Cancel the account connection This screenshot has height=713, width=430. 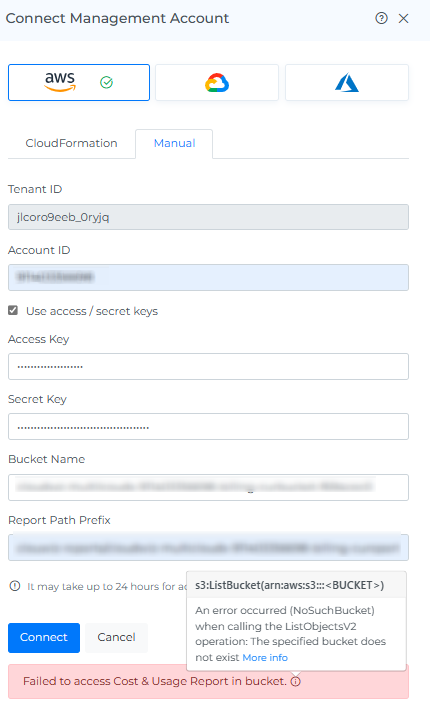click(x=116, y=638)
